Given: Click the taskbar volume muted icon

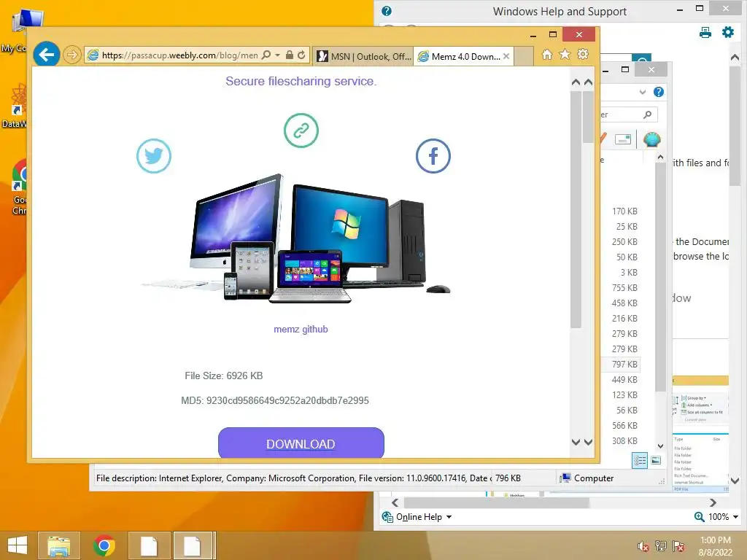Looking at the screenshot, I should 643,547.
